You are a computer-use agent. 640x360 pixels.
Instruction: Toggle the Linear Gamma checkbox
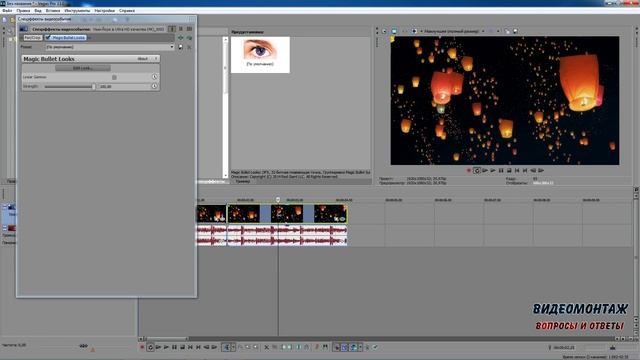(114, 77)
